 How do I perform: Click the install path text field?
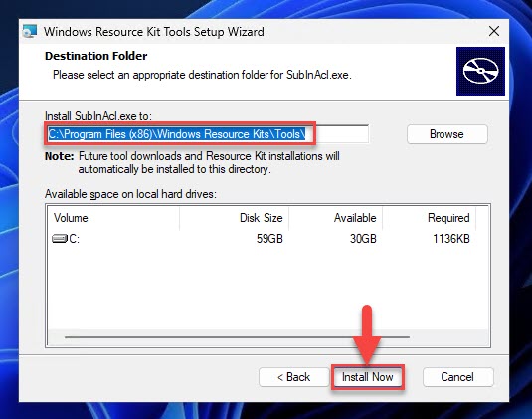pyautogui.click(x=207, y=134)
